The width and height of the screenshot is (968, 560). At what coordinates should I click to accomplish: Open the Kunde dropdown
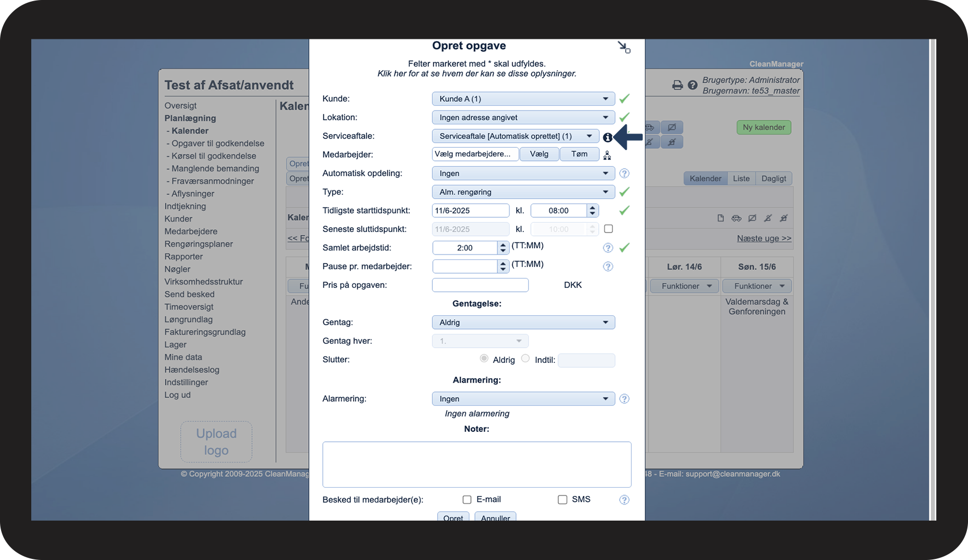coord(523,99)
